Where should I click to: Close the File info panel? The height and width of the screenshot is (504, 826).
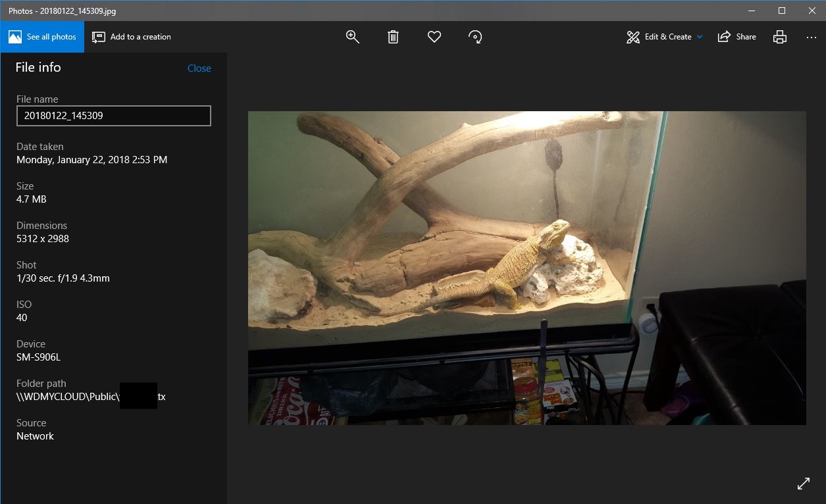pyautogui.click(x=199, y=68)
